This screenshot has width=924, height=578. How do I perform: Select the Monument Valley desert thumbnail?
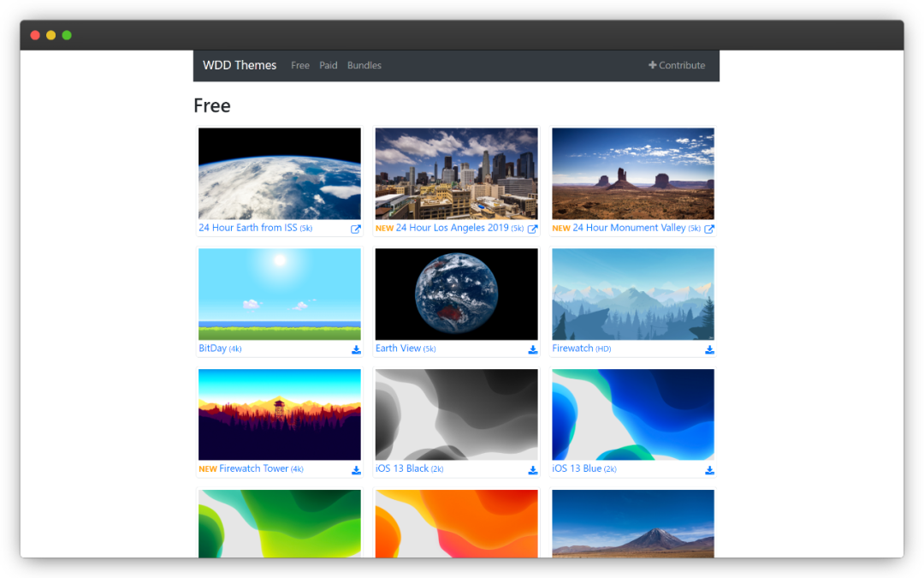point(633,173)
